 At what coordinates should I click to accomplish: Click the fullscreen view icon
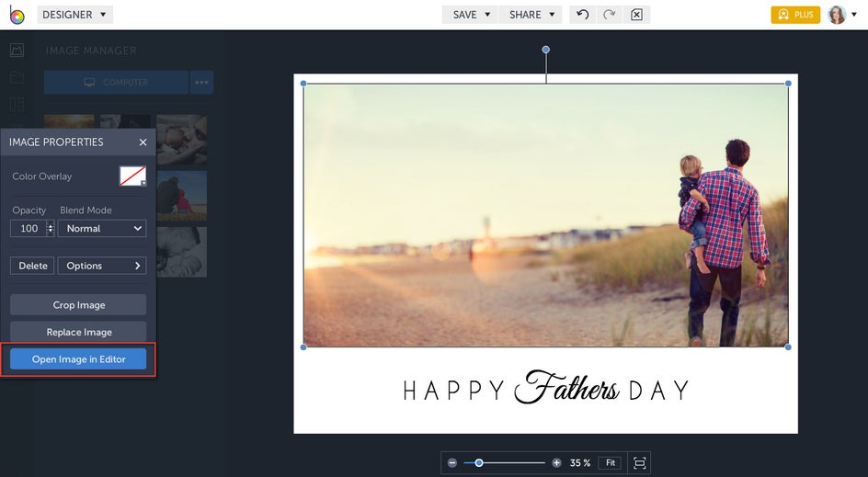pos(639,462)
